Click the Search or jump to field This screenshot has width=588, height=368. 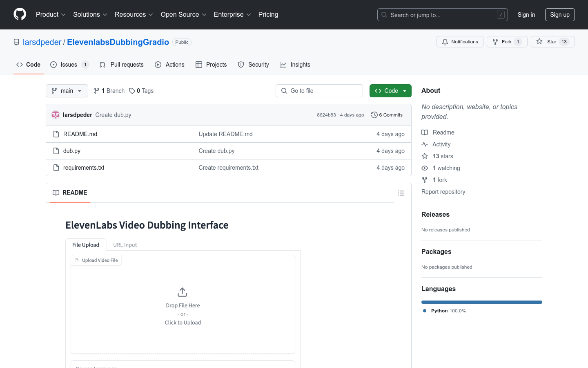click(x=443, y=15)
